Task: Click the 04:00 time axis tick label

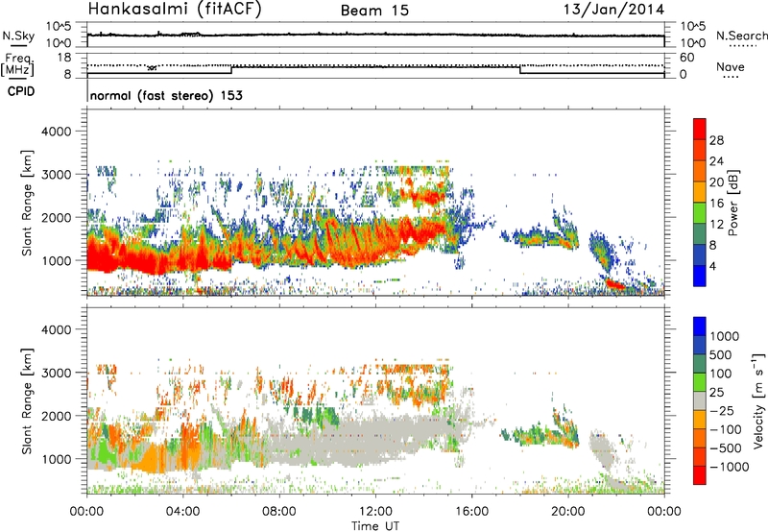Action: (x=183, y=512)
